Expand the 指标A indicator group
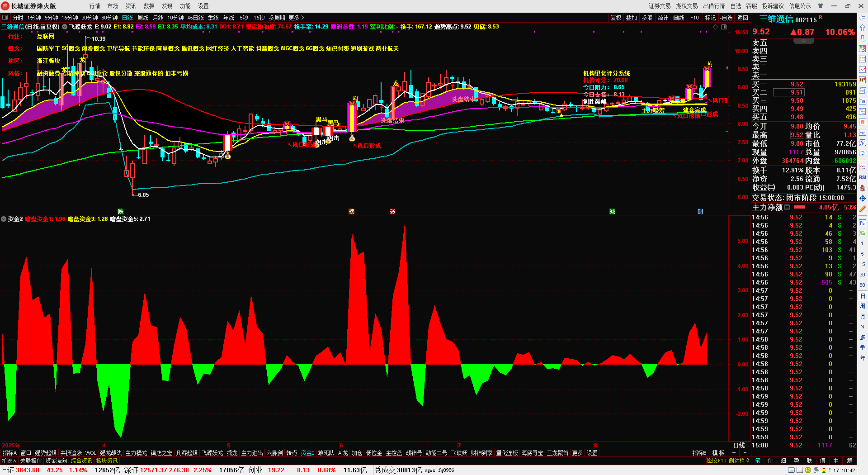The width and height of the screenshot is (868, 475). pyautogui.click(x=9, y=453)
